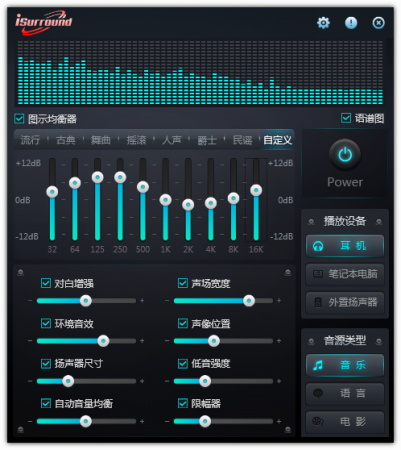401x450 pixels.
Task: Select the 爵士 preset tab
Action: pyautogui.click(x=207, y=140)
